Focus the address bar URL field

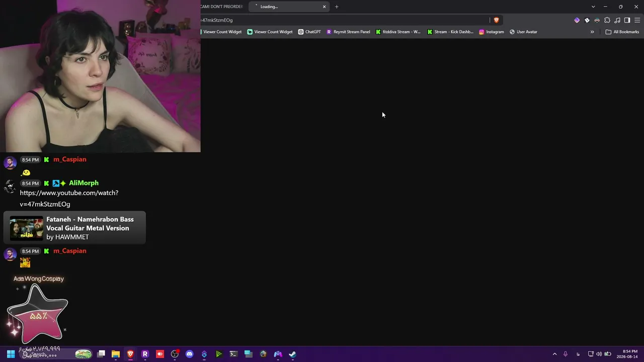(x=345, y=20)
